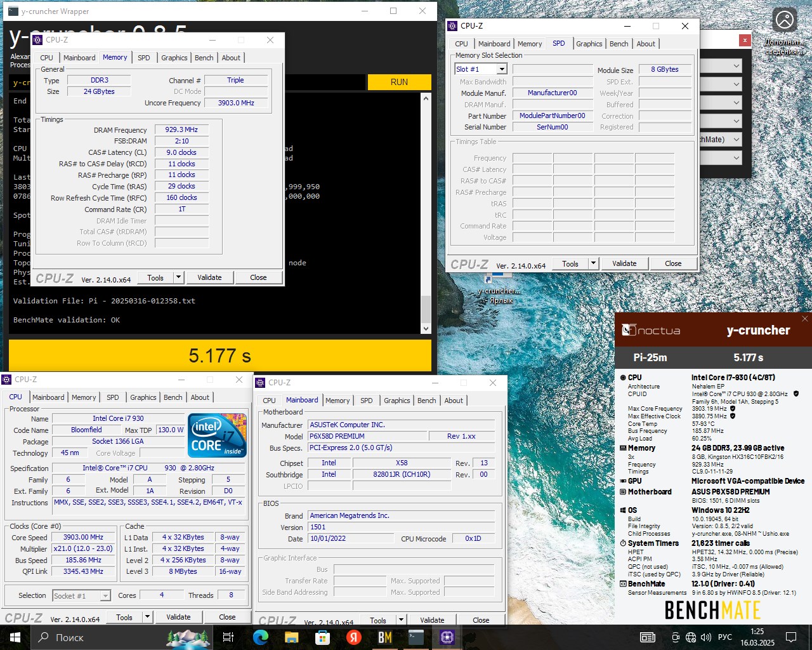This screenshot has width=812, height=650.
Task: Open CPU tab in Memory CPU-Z window
Action: click(47, 58)
